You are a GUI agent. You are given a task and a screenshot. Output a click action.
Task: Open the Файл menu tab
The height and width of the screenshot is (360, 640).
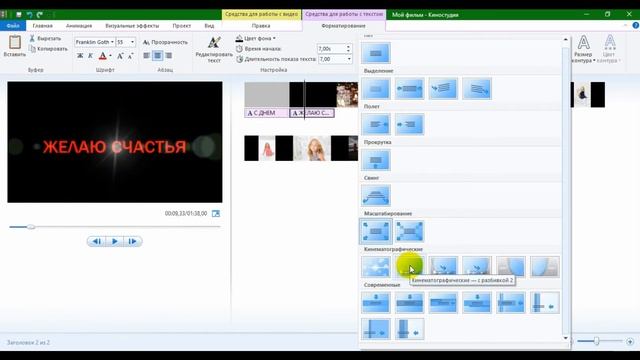click(13, 26)
